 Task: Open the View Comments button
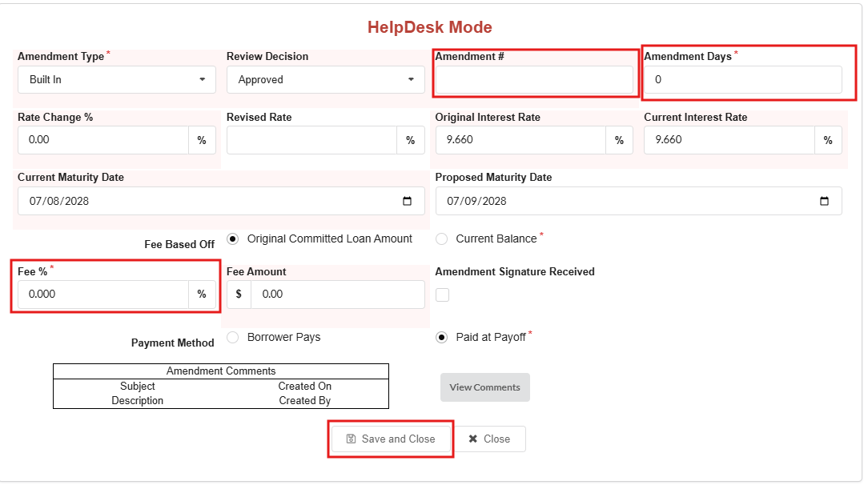tap(485, 387)
